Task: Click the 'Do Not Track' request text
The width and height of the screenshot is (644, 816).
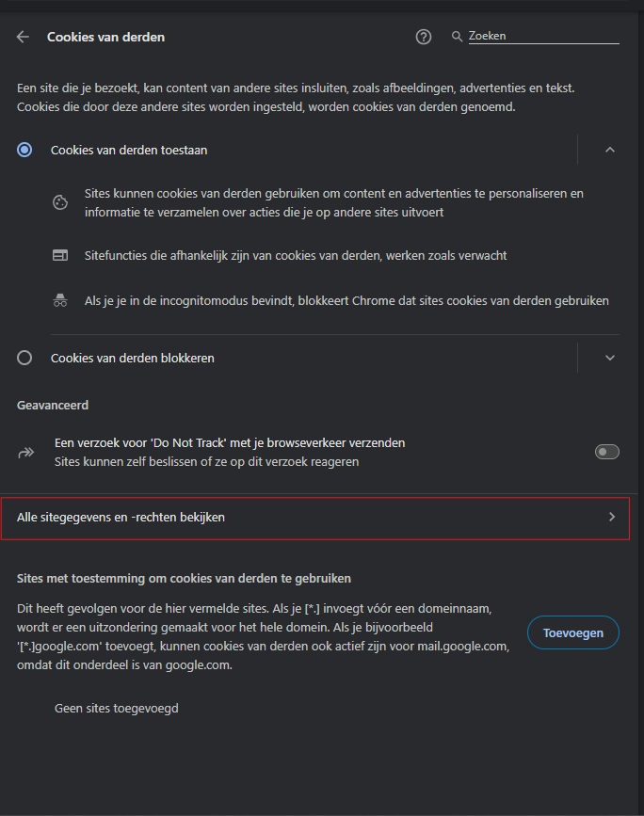Action: pos(230,443)
